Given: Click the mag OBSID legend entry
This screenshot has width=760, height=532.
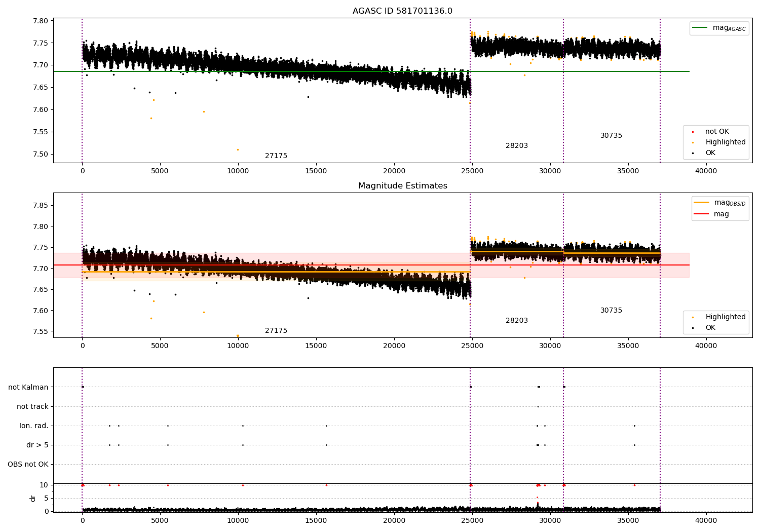Looking at the screenshot, I should (x=720, y=203).
